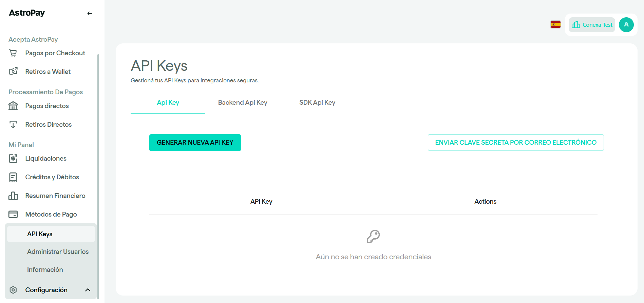The height and width of the screenshot is (303, 644).
Task: Click the Métodos de Pago card icon
Action: point(13,214)
